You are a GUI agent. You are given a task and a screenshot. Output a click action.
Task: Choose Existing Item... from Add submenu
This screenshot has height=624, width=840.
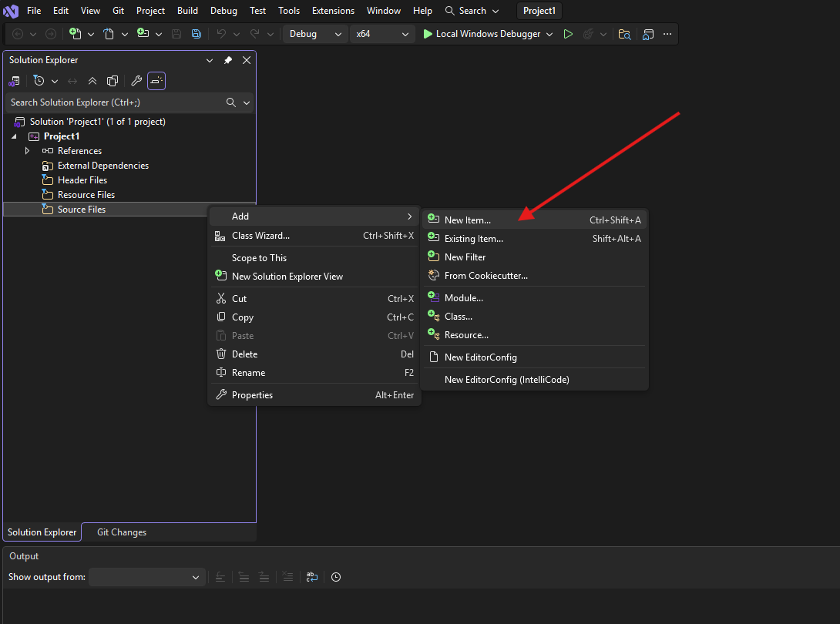click(535, 239)
